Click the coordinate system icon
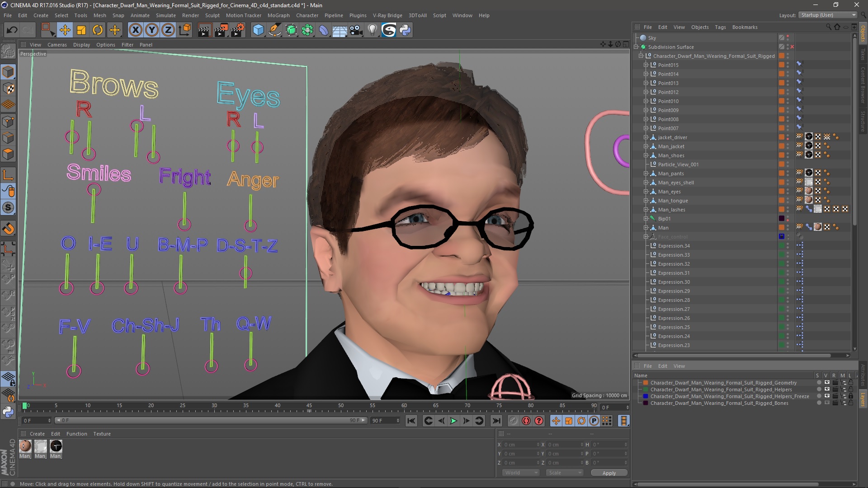The width and height of the screenshot is (868, 488). pos(184,30)
